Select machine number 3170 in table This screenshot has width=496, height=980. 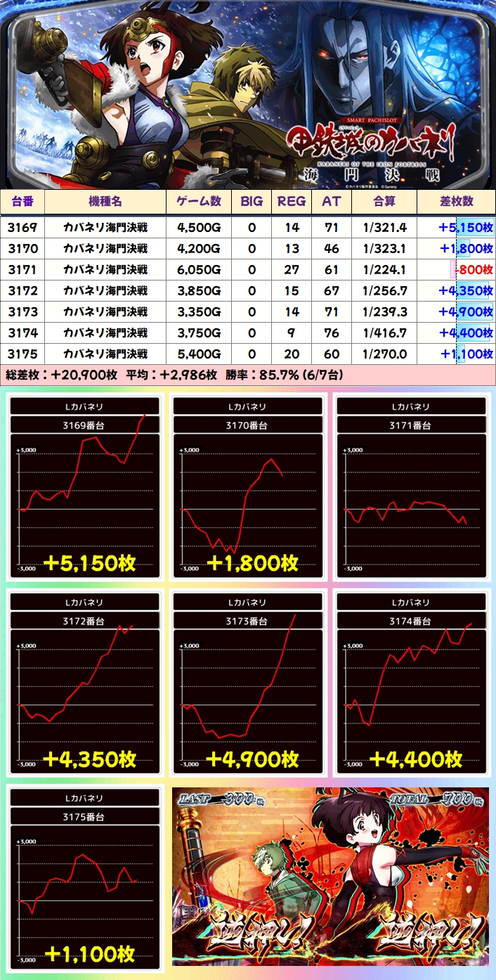22,248
